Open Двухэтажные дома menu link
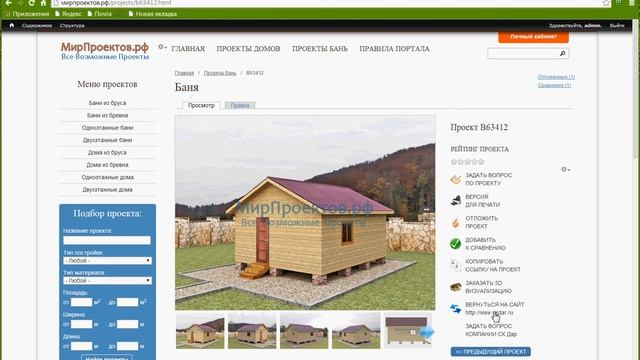 107,189
